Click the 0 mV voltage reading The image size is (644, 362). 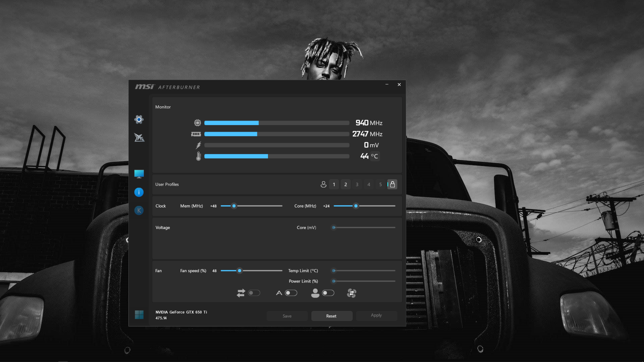tap(371, 145)
